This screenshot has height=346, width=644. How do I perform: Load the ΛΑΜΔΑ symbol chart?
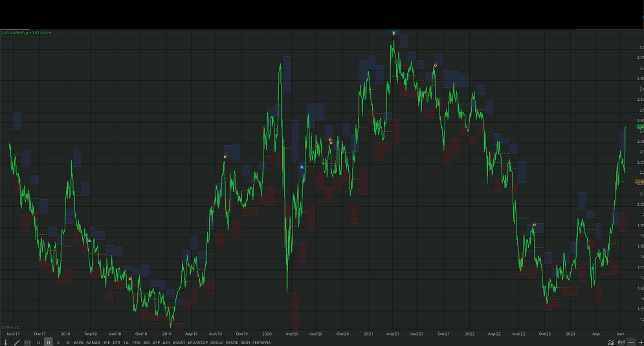[x=93, y=342]
